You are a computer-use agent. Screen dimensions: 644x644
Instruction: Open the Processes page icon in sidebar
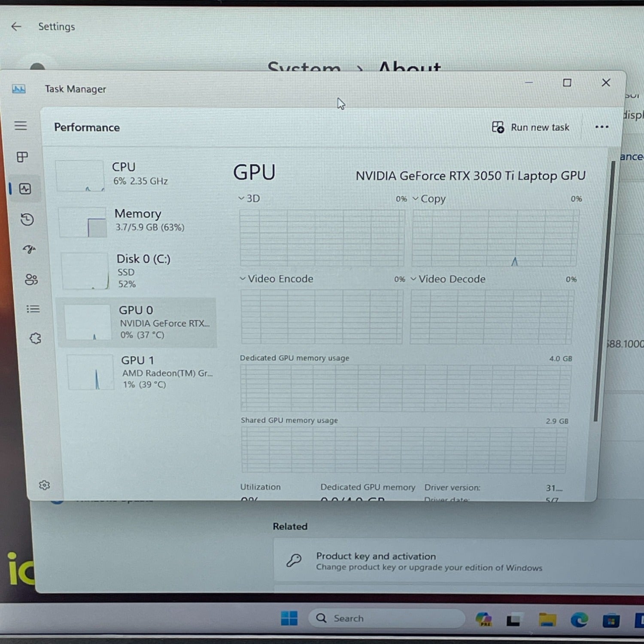pos(22,157)
